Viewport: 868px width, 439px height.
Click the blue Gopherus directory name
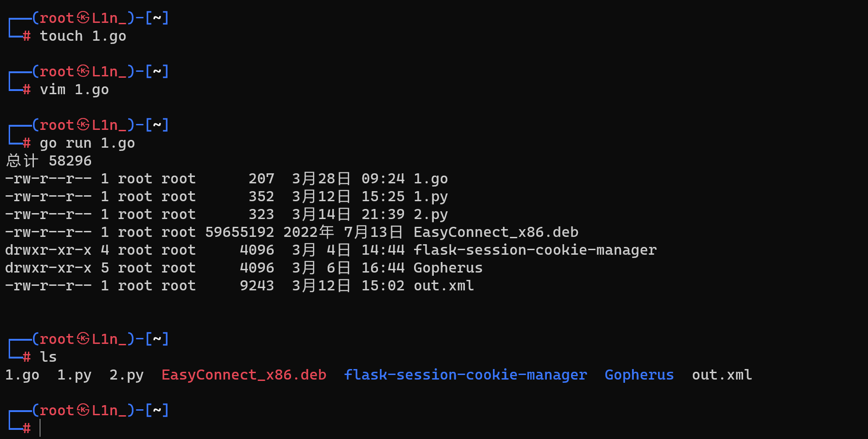(x=639, y=375)
